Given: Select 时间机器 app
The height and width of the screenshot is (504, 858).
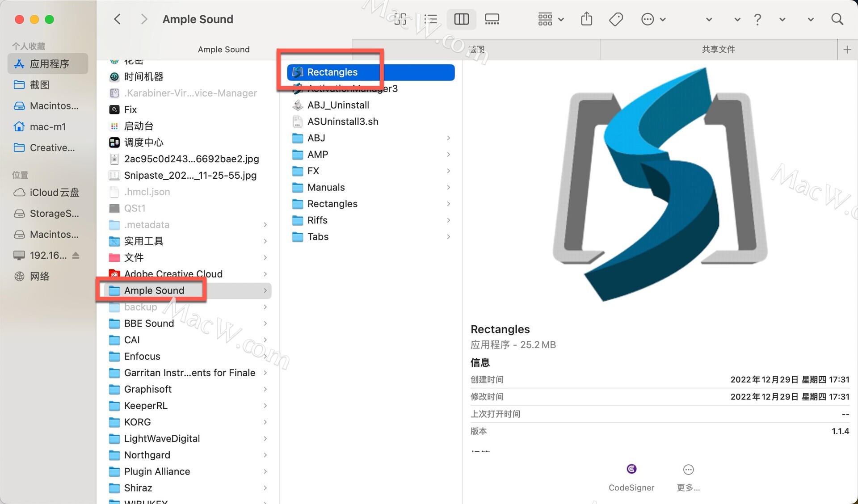Looking at the screenshot, I should coord(188,77).
